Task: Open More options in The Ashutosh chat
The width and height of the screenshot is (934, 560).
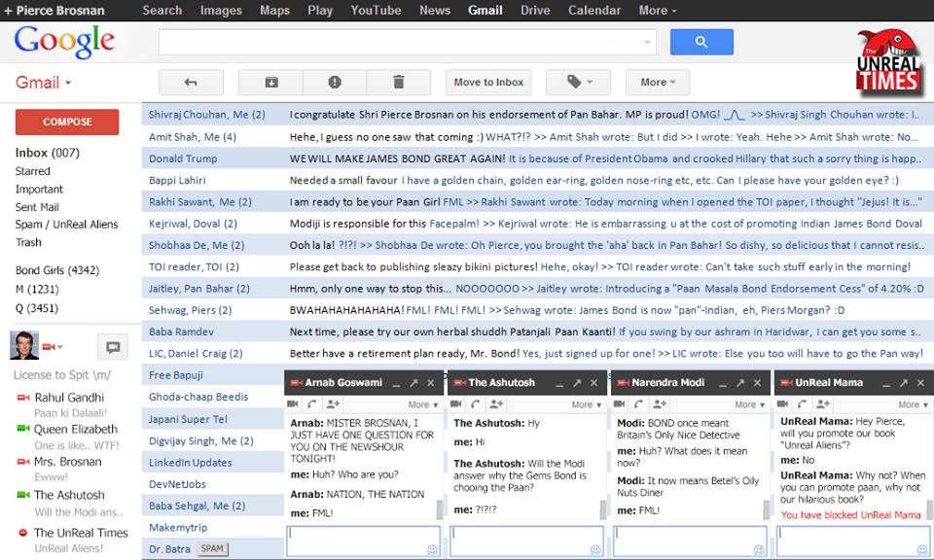Action: click(587, 404)
